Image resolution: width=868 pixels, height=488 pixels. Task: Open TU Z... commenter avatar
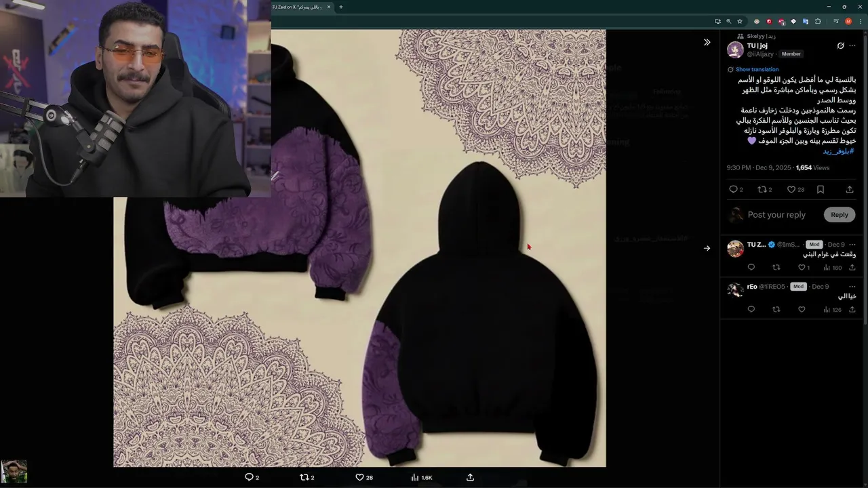click(735, 249)
